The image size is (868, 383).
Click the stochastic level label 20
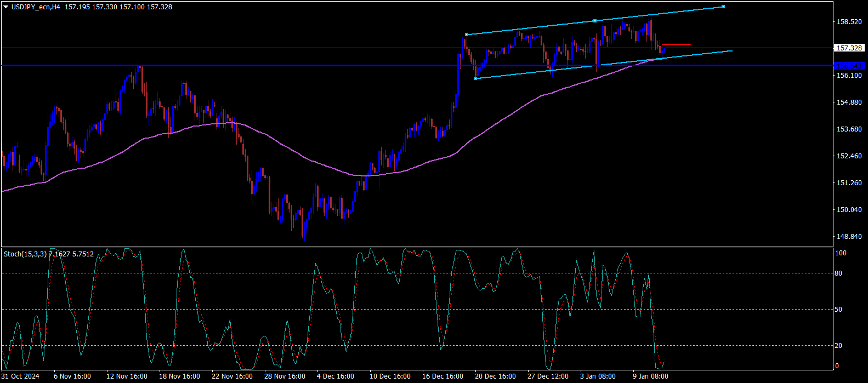point(838,346)
